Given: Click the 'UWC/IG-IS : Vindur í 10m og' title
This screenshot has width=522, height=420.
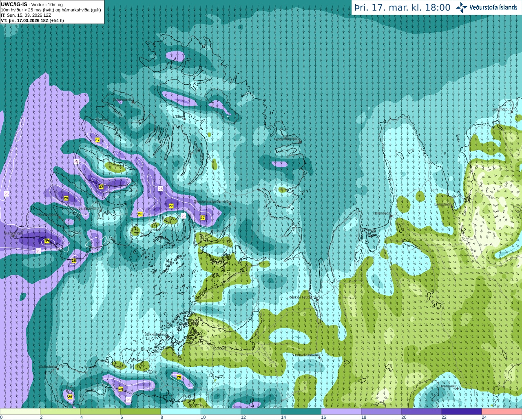Looking at the screenshot, I should click(32, 4).
